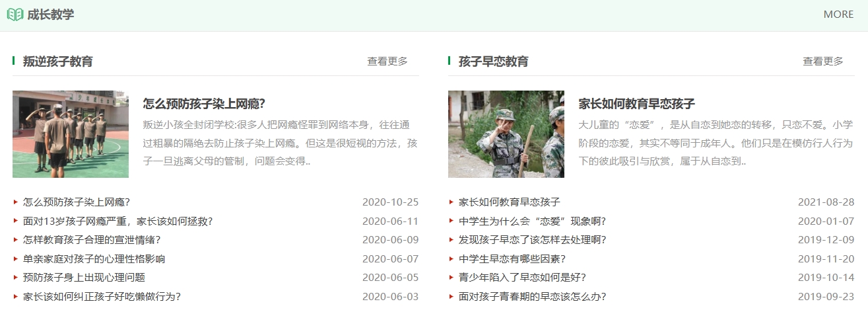The width and height of the screenshot is (868, 316).
Task: Click the 叛逆孩子教育 heading
Action: [x=58, y=61]
